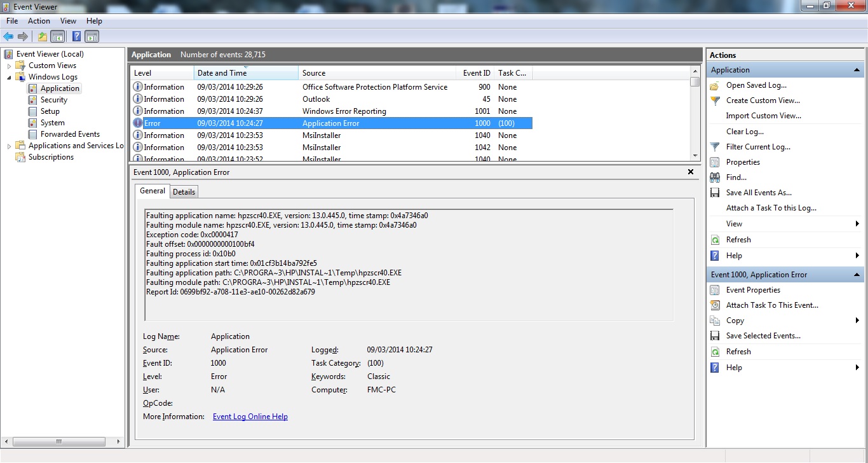Click the event list scrollbar up arrow
This screenshot has width=868, height=463.
tap(695, 71)
